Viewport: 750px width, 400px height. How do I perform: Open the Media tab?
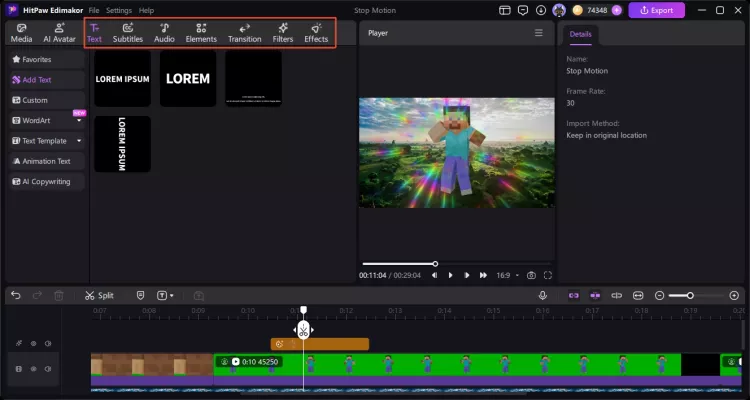coord(21,33)
